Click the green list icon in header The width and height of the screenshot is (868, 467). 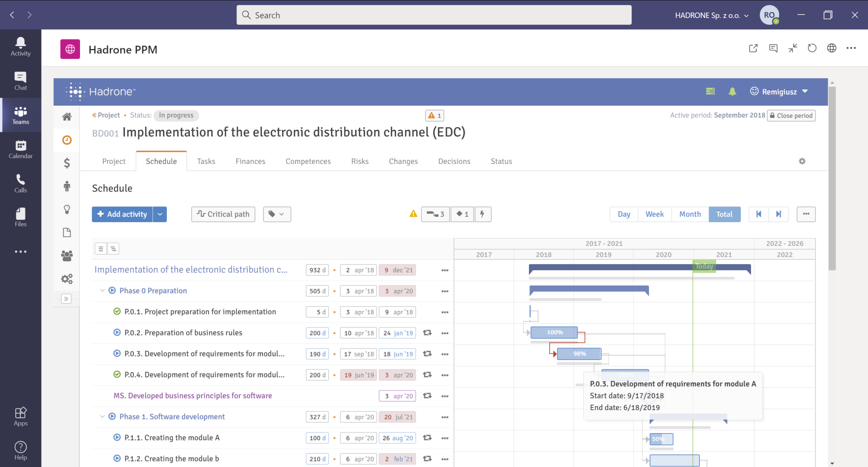coord(710,92)
